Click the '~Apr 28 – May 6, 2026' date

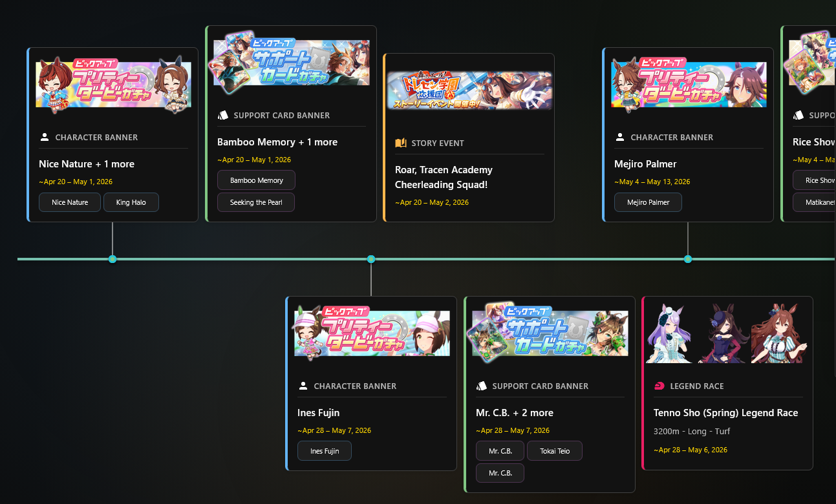(691, 450)
